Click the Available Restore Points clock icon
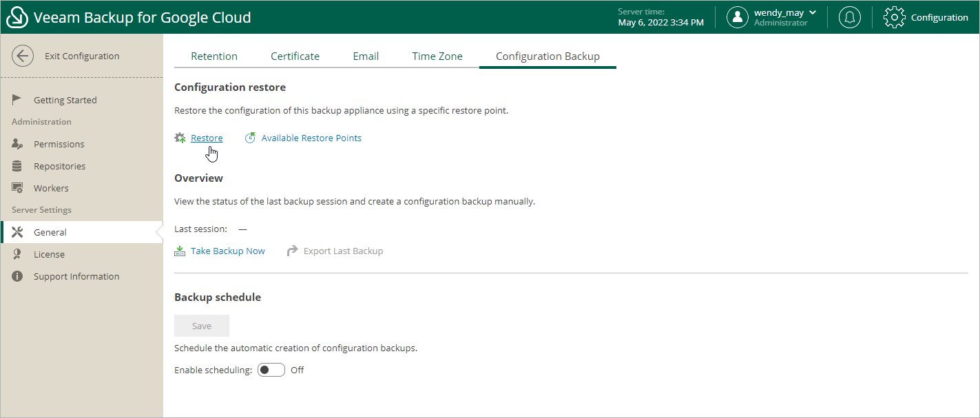This screenshot has width=980, height=418. tap(250, 138)
